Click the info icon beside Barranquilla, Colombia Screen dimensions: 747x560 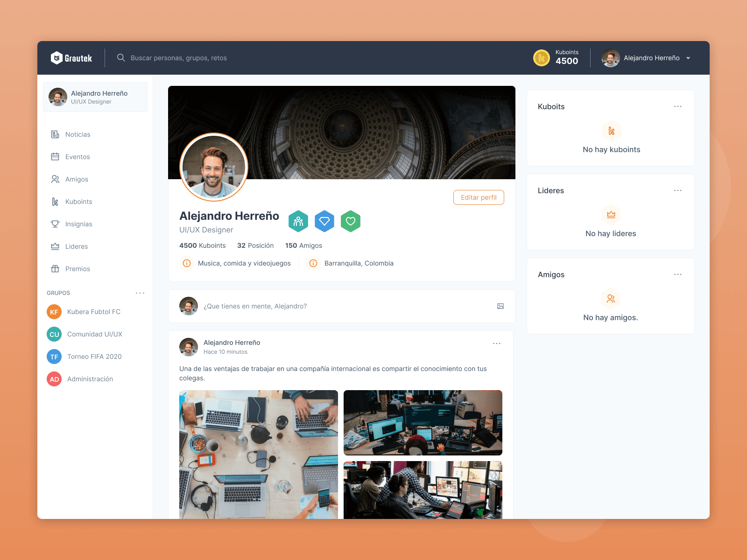click(x=313, y=263)
